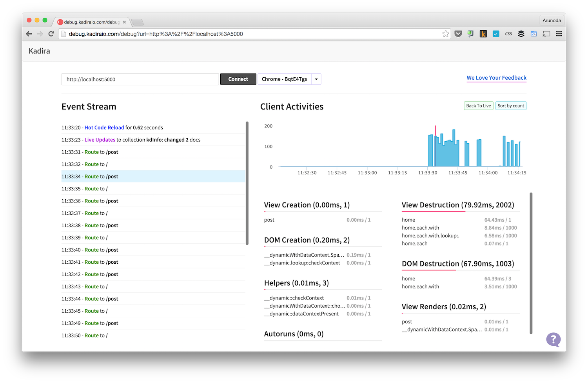
Task: Click the Kadira brand link
Action: click(x=39, y=51)
